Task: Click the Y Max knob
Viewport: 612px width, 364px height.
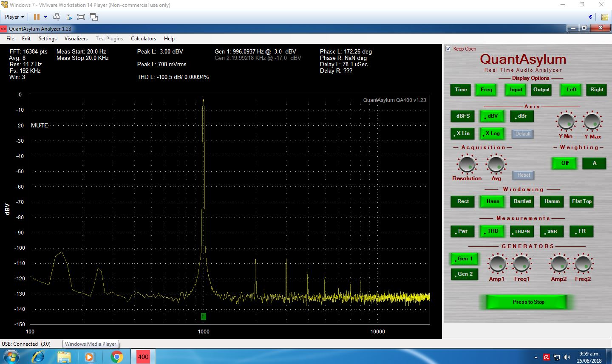Action: (592, 121)
